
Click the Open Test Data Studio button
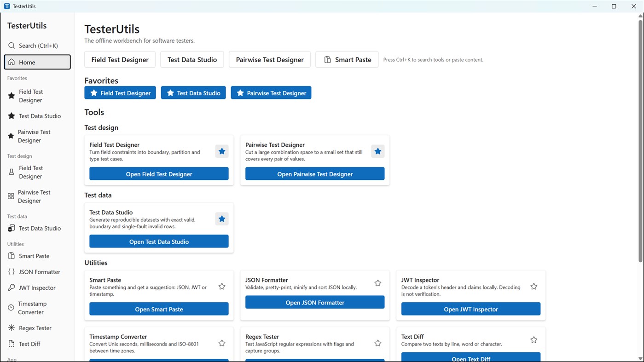point(159,241)
